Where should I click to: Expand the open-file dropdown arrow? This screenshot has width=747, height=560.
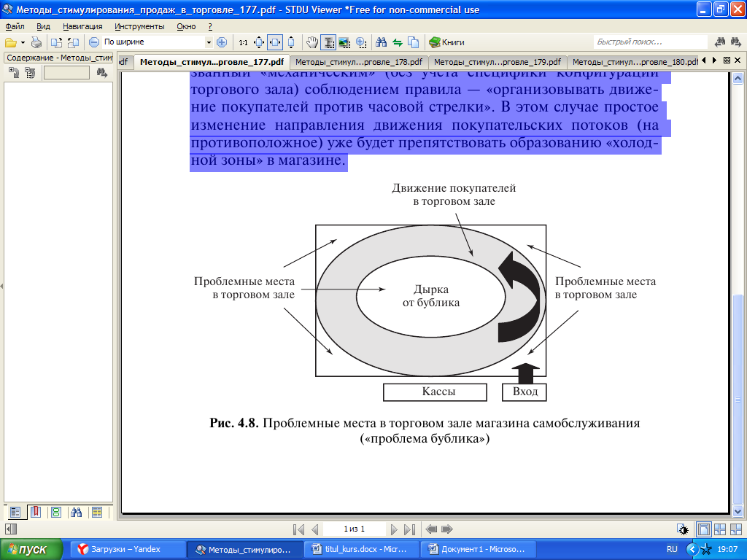click(x=23, y=42)
